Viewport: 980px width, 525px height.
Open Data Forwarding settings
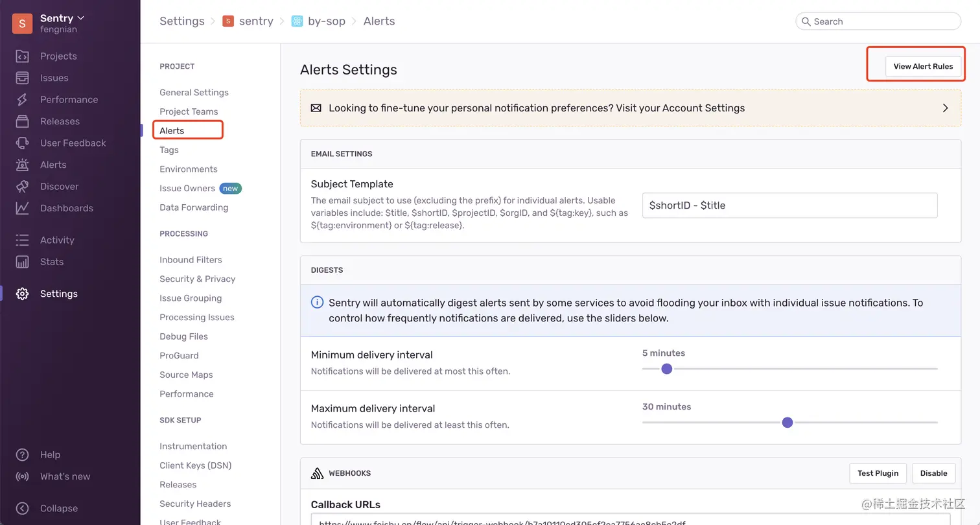pos(194,207)
